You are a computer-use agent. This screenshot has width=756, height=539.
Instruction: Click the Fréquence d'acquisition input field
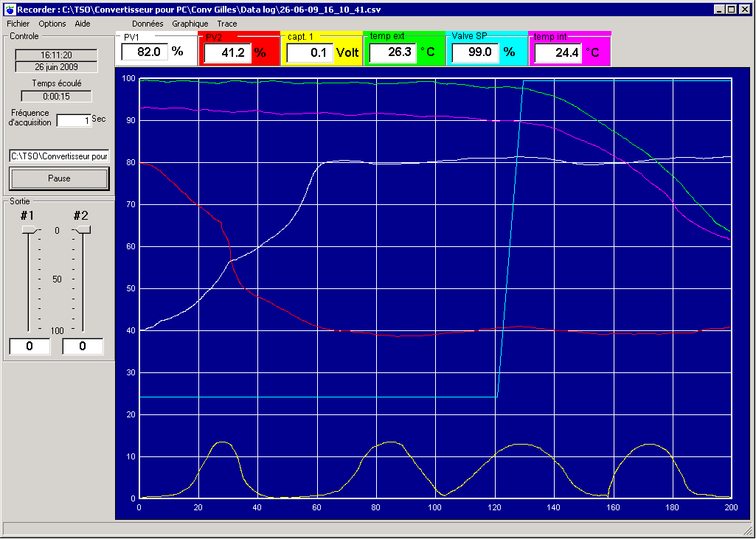point(74,120)
